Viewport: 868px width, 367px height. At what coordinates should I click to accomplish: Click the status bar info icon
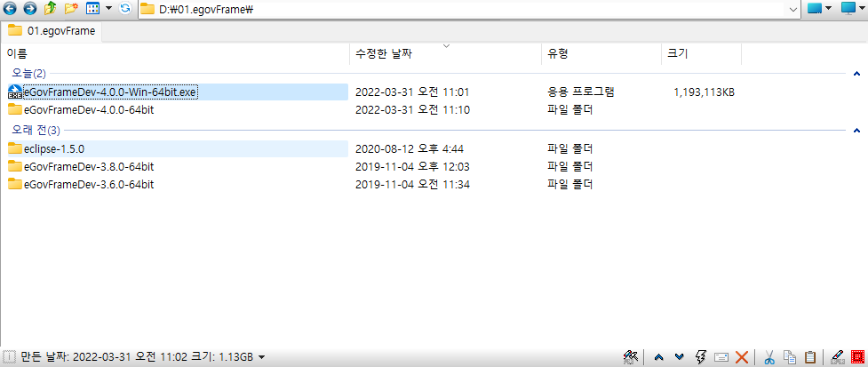pyautogui.click(x=10, y=356)
